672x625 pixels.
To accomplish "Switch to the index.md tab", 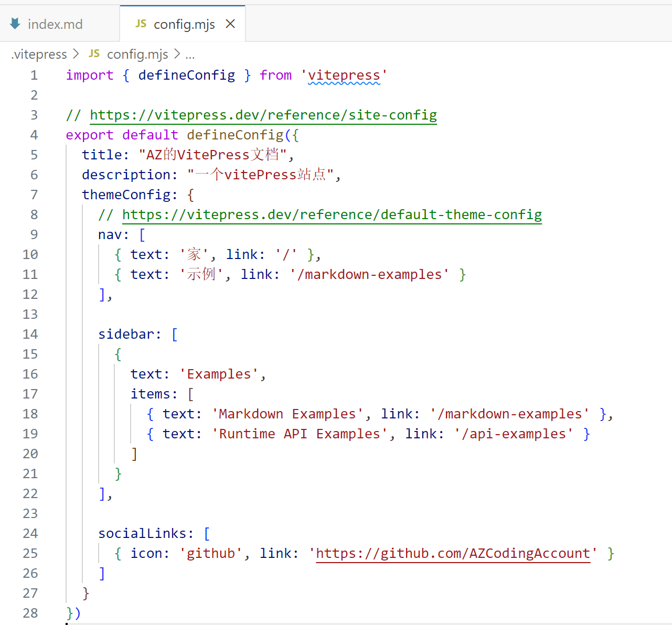I will [55, 24].
